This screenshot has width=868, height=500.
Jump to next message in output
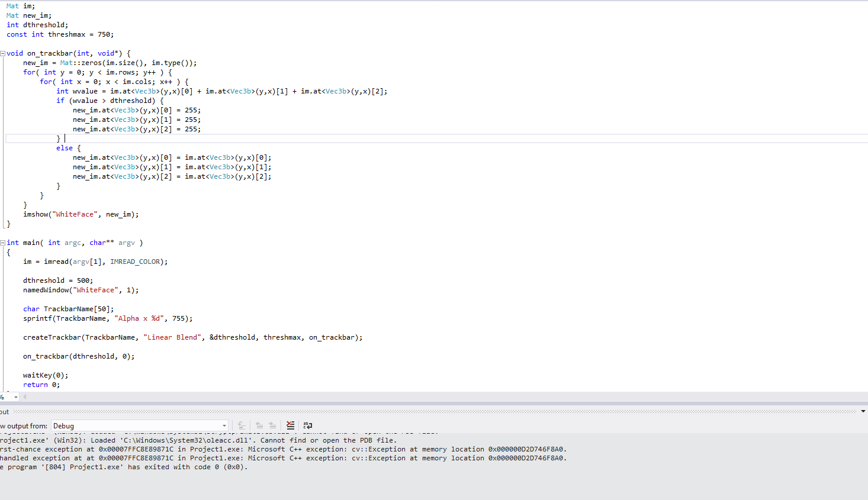272,425
